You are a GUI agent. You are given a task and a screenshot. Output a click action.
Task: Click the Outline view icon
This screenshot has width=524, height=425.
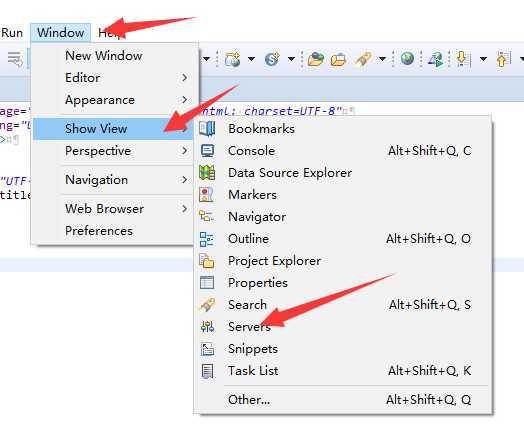click(207, 239)
